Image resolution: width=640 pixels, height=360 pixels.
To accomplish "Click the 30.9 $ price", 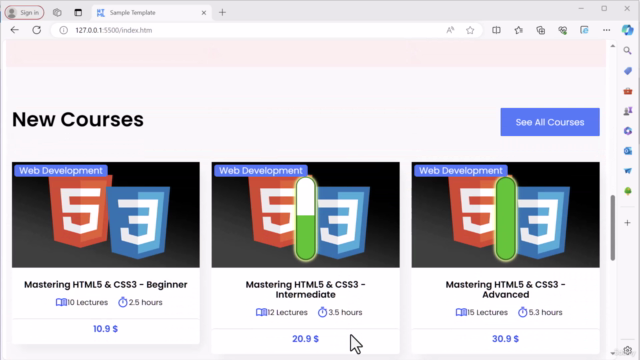I will tap(505, 339).
